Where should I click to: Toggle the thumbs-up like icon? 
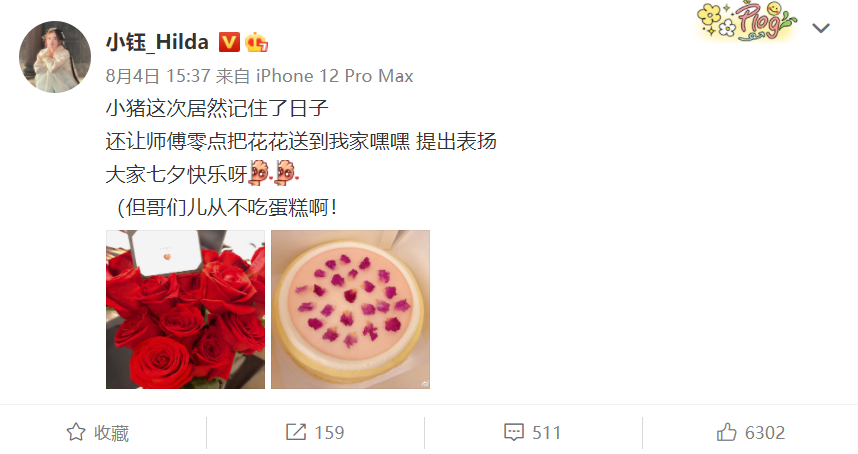point(727,432)
